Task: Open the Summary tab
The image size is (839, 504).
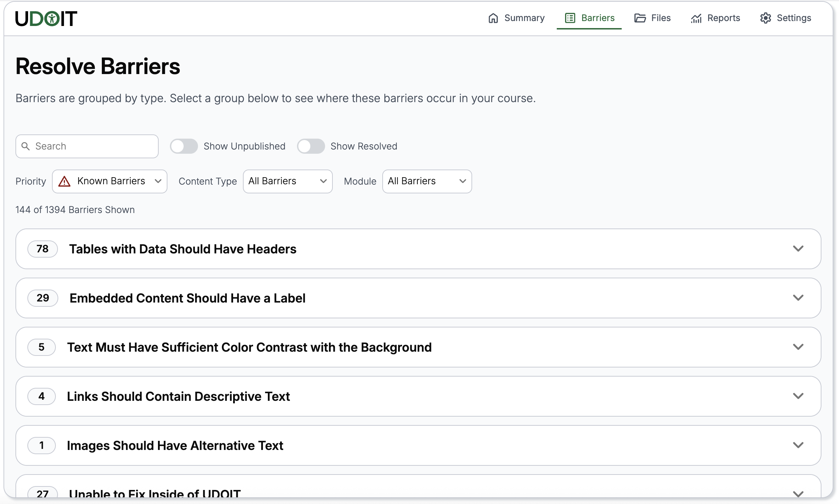Action: 516,18
